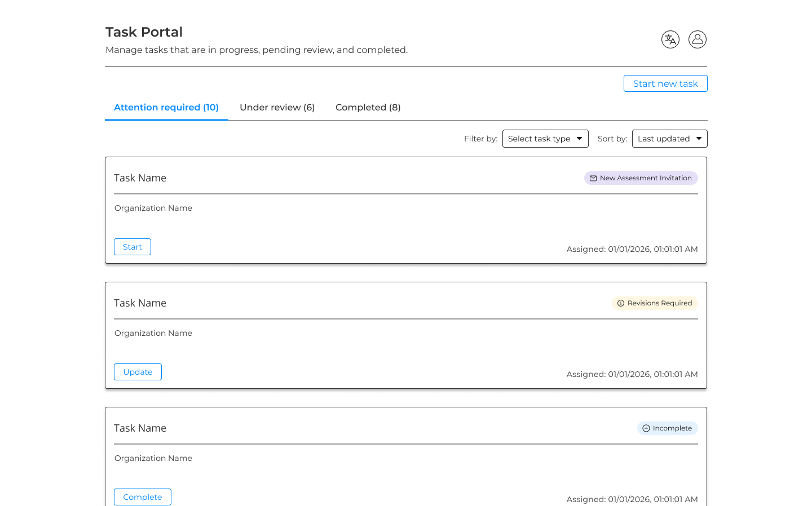
Task: Expand the Last updated sort dropdown
Action: [x=669, y=139]
